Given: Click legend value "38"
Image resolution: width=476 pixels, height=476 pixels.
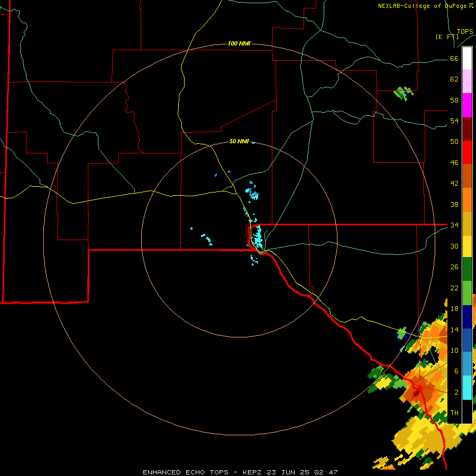Looking at the screenshot, I should tap(454, 204).
